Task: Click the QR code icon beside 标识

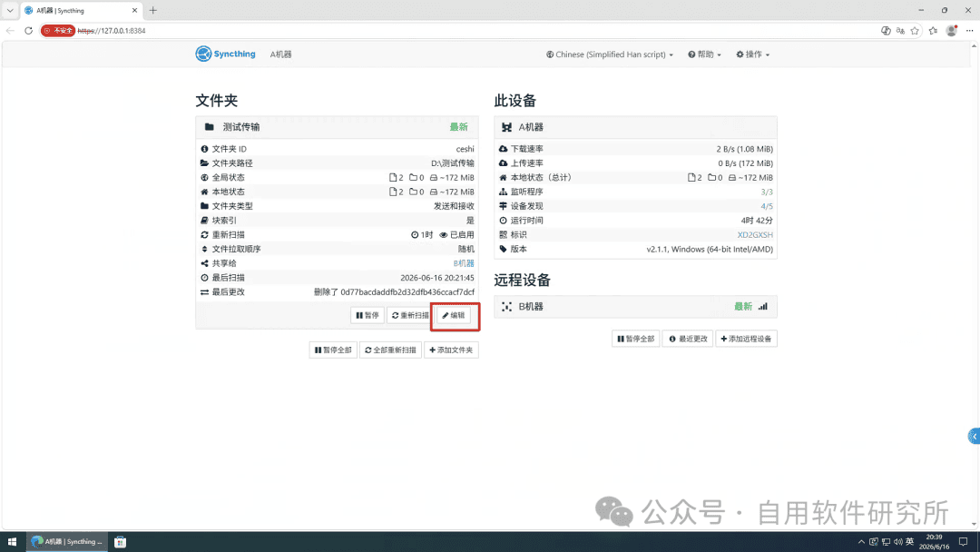Action: (x=503, y=235)
